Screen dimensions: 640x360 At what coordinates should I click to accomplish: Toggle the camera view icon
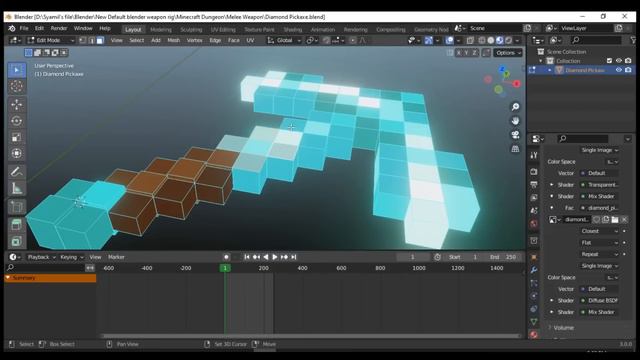pos(516,135)
